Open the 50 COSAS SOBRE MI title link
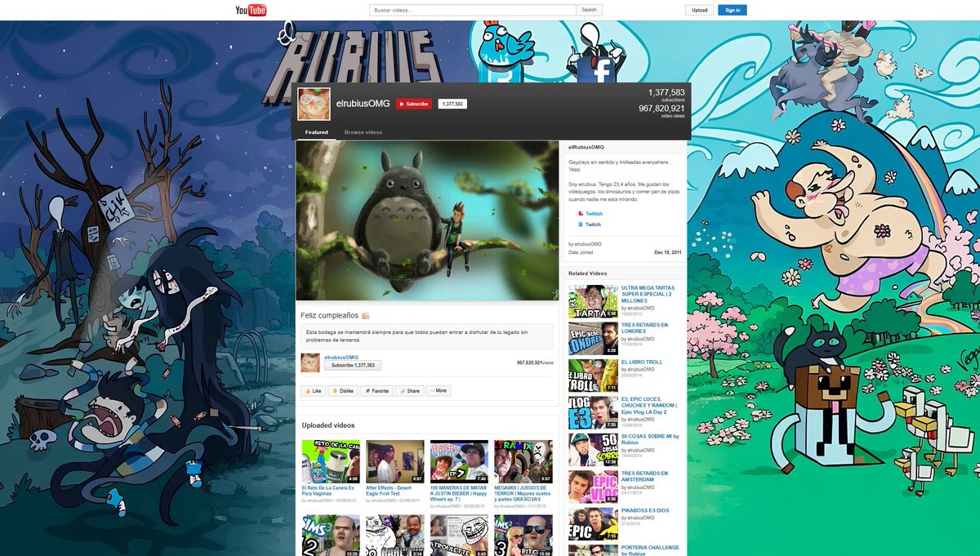This screenshot has width=980, height=556. click(650, 439)
